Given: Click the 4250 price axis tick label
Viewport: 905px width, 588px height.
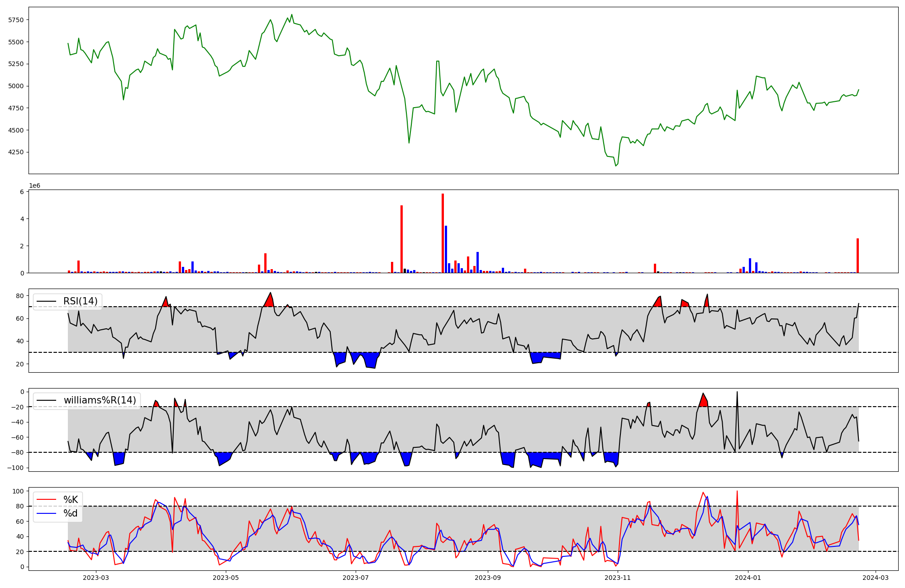Looking at the screenshot, I should pos(15,152).
